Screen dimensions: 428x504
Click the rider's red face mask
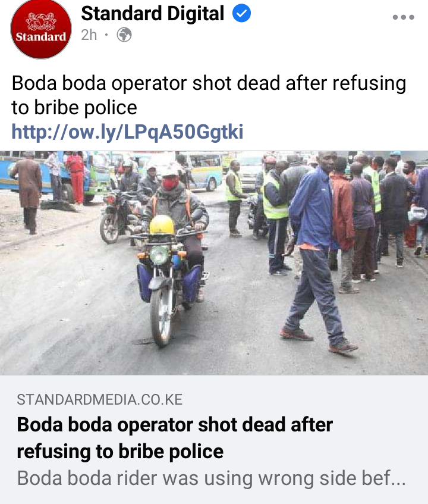click(170, 183)
